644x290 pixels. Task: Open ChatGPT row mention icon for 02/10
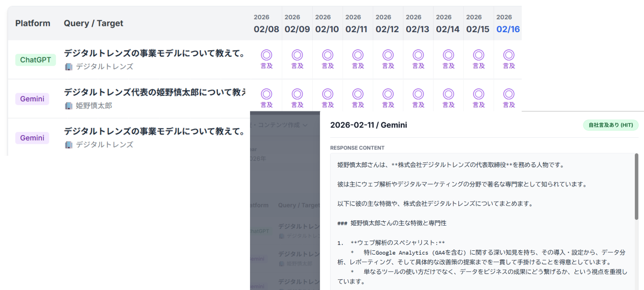click(327, 55)
